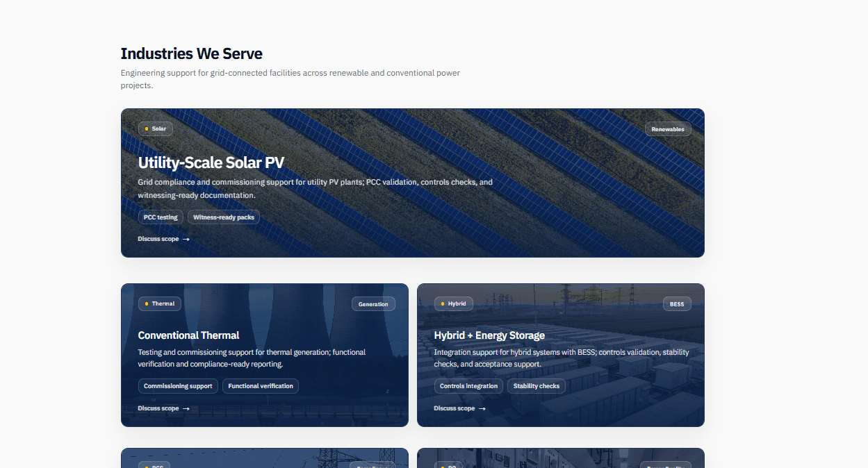
Task: Click the arrow icon beside the Hybrid Discuss scope
Action: (482, 408)
